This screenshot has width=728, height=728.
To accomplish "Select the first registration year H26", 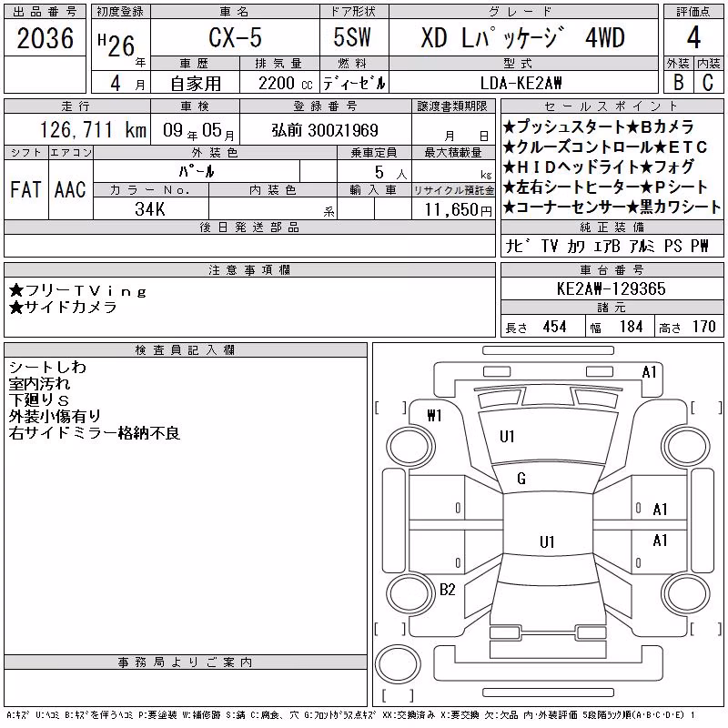I will (116, 45).
